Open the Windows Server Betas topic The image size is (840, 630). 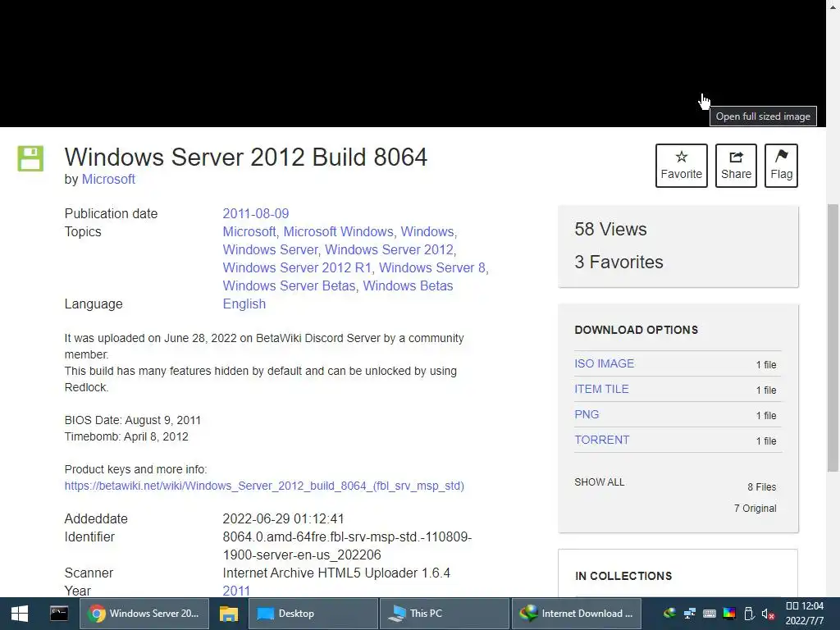[289, 285]
